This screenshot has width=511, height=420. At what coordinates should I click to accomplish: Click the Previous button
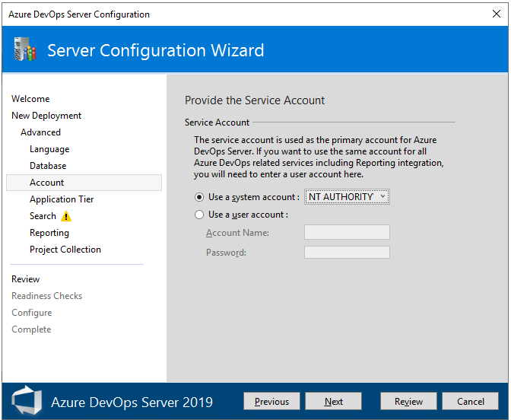pyautogui.click(x=271, y=402)
